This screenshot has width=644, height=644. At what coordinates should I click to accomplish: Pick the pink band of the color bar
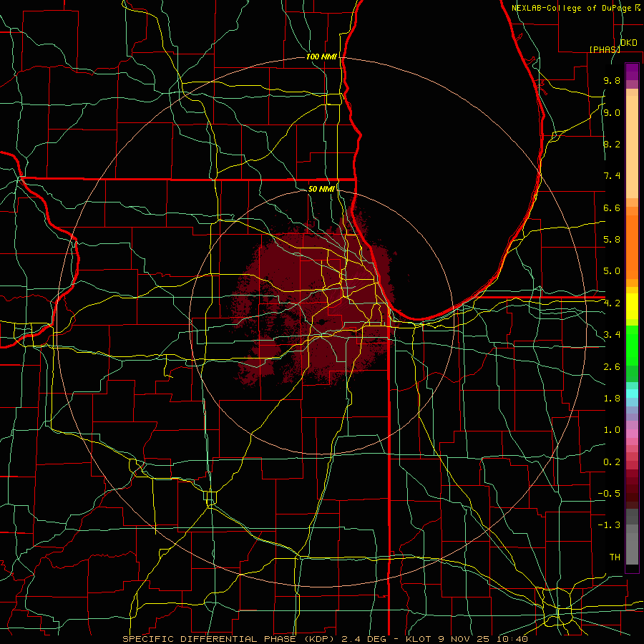coord(632,433)
